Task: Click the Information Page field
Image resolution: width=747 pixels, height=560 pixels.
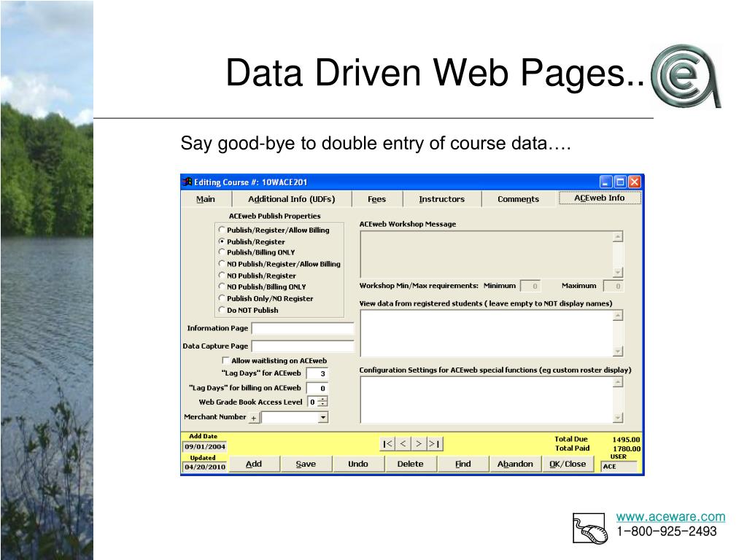Action: click(x=303, y=329)
